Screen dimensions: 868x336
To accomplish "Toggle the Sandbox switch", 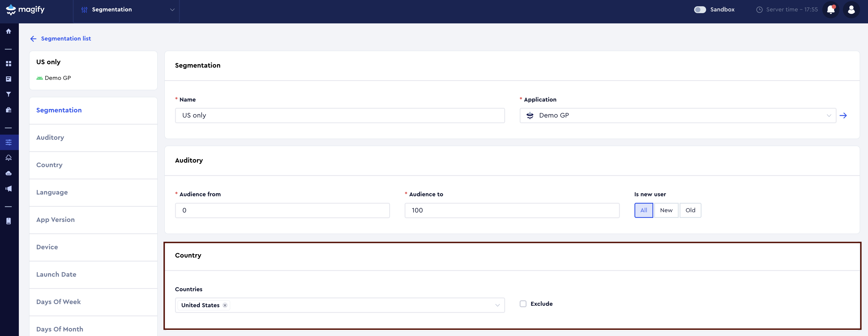I will pos(700,10).
